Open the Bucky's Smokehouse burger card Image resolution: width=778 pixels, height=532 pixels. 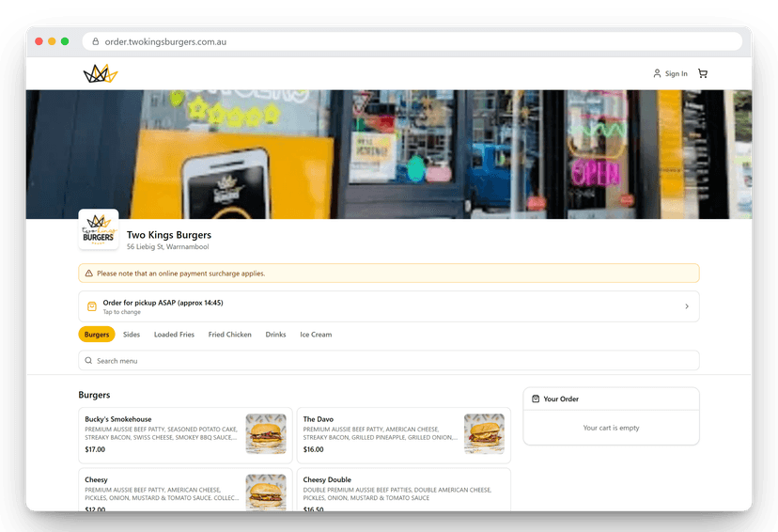coord(185,435)
